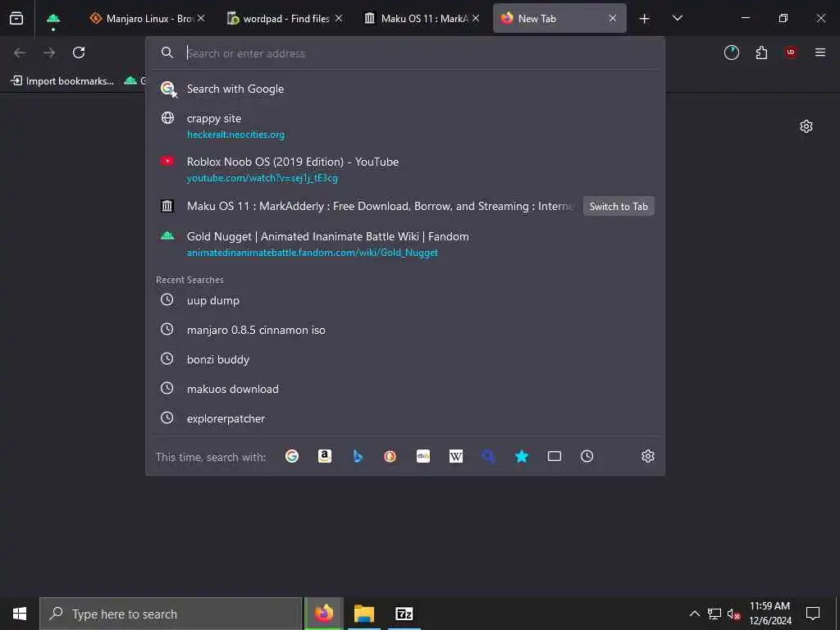Choose Search with Google suggestion
This screenshot has width=840, height=630.
405,89
